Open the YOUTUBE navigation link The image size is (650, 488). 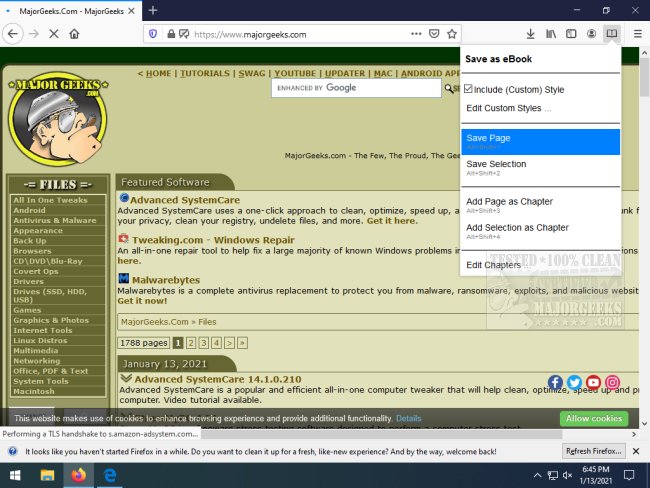(x=295, y=73)
